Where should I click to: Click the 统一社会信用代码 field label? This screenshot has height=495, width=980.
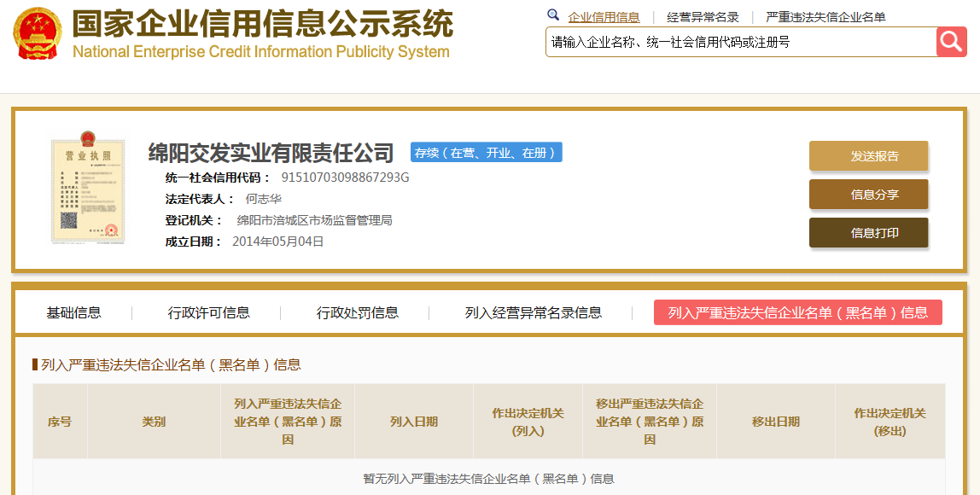(x=218, y=178)
